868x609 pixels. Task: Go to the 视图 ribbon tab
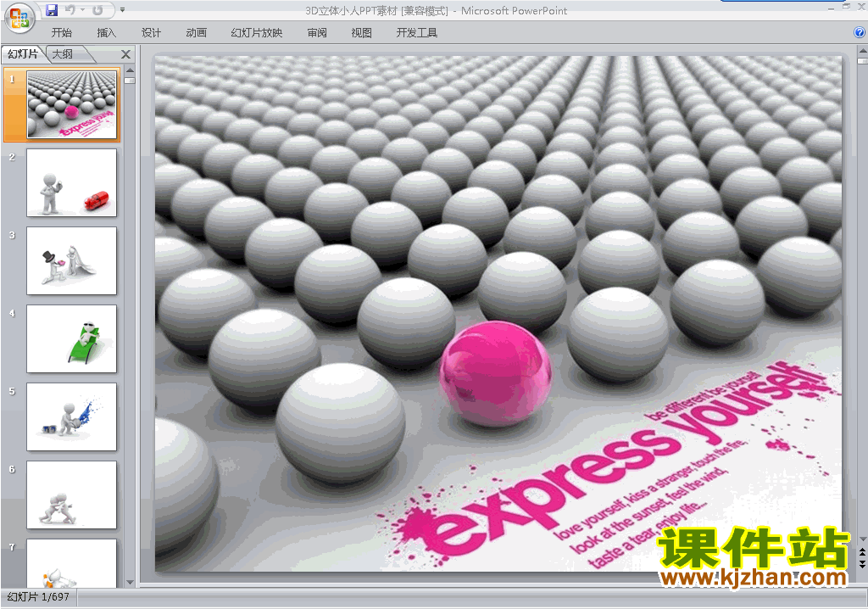pos(361,33)
